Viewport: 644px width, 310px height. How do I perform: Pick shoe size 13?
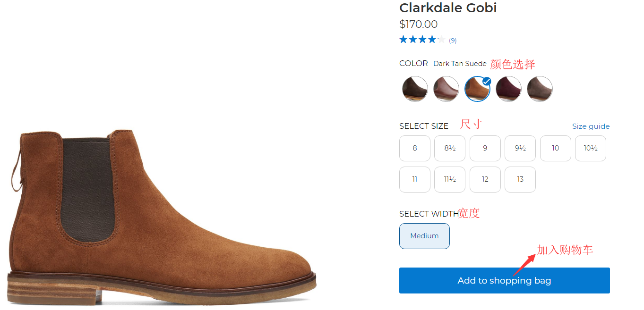click(520, 179)
